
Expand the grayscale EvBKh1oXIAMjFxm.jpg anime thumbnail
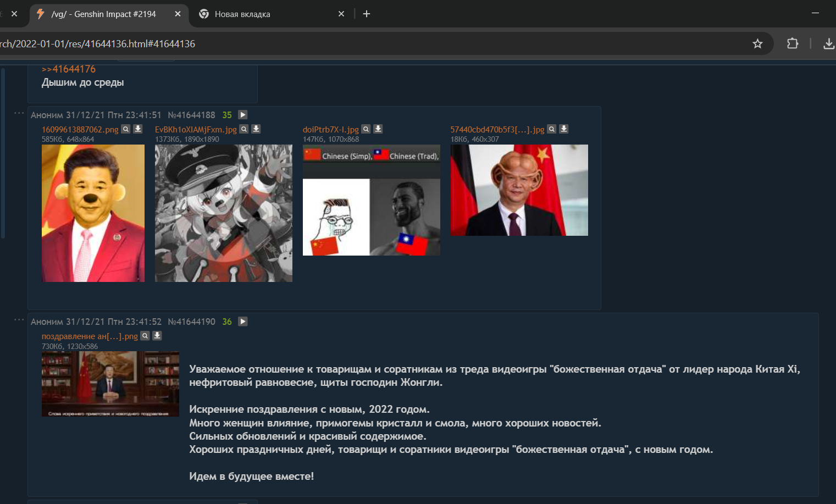click(224, 213)
